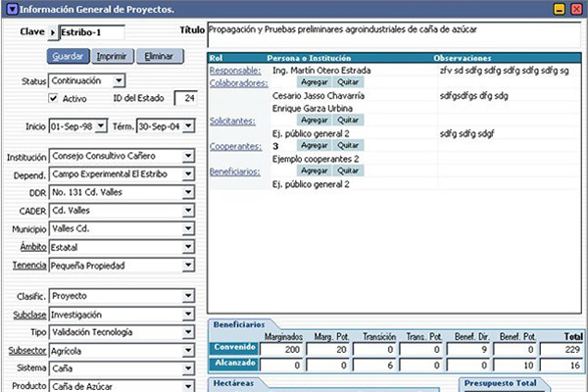
Task: Toggle the Activo checkbox
Action: 54,99
